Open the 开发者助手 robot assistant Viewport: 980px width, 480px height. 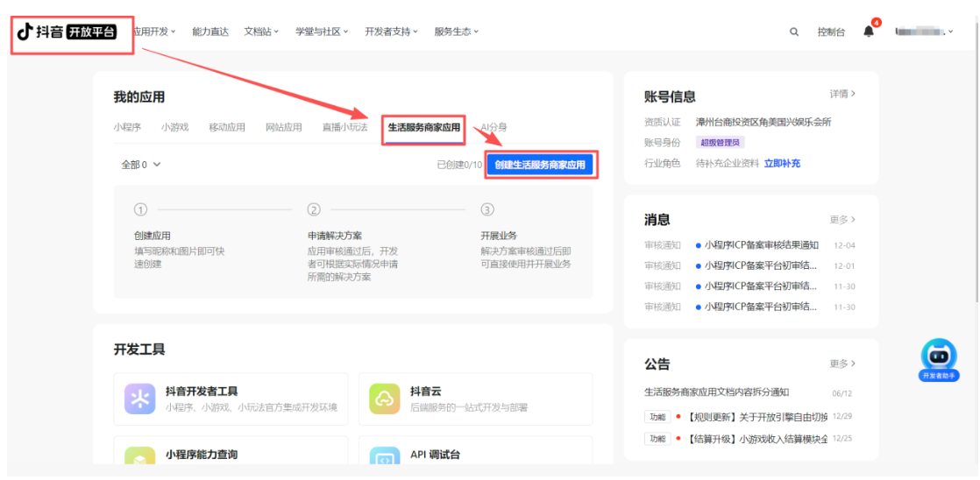[x=939, y=360]
